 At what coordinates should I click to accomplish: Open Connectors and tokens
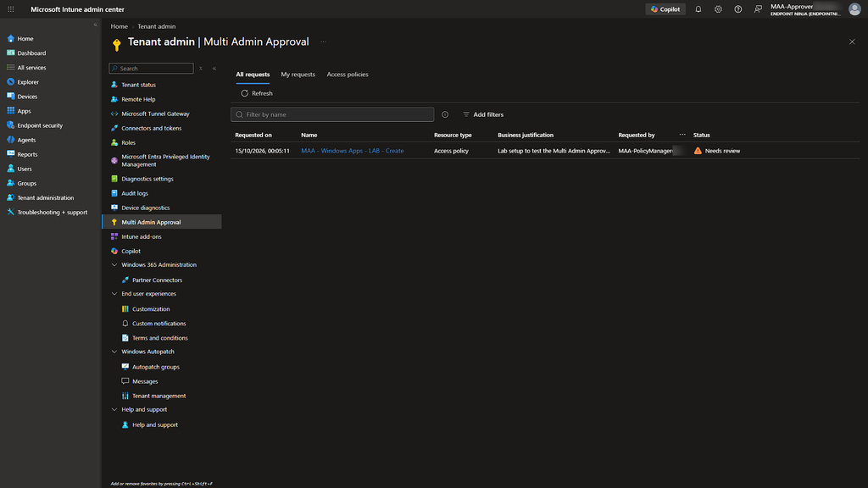click(x=151, y=128)
